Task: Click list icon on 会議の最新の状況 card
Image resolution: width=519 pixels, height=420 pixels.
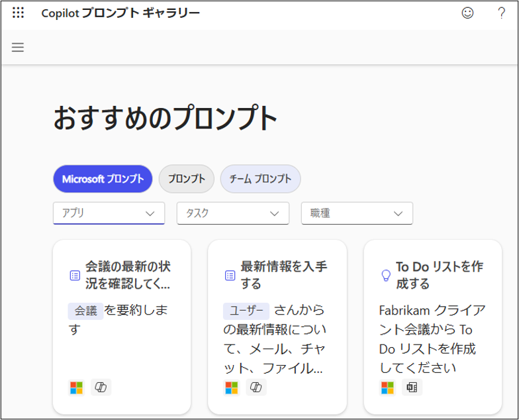Action: (75, 276)
